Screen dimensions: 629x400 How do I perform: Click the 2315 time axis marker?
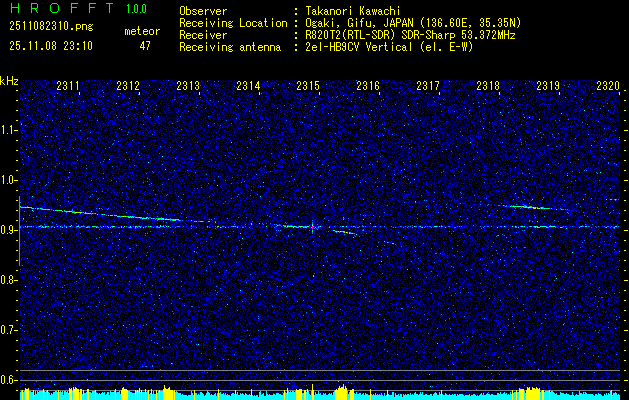(308, 85)
